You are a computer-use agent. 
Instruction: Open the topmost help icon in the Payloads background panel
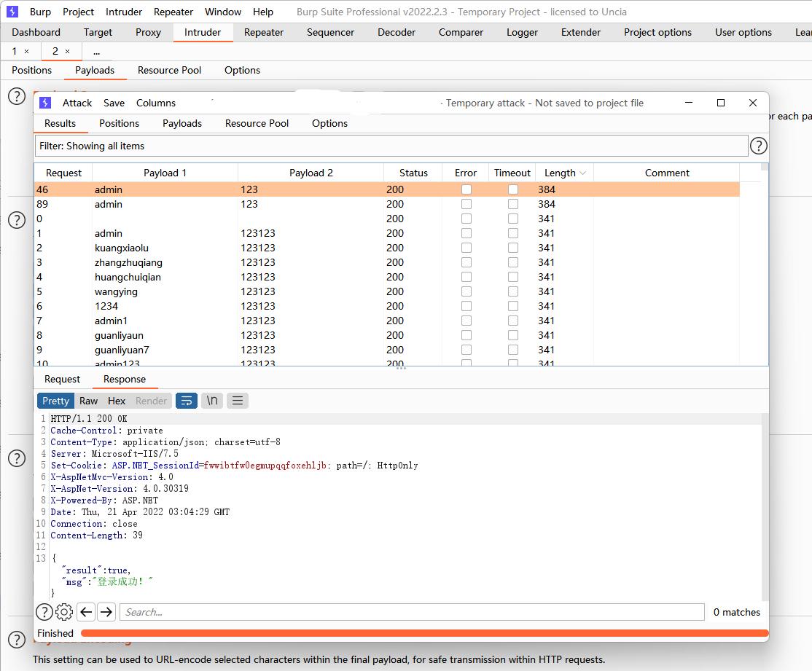(x=17, y=96)
